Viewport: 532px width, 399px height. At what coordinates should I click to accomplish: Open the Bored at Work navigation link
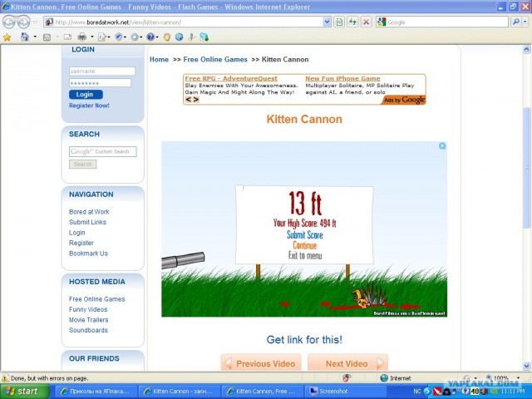point(89,212)
